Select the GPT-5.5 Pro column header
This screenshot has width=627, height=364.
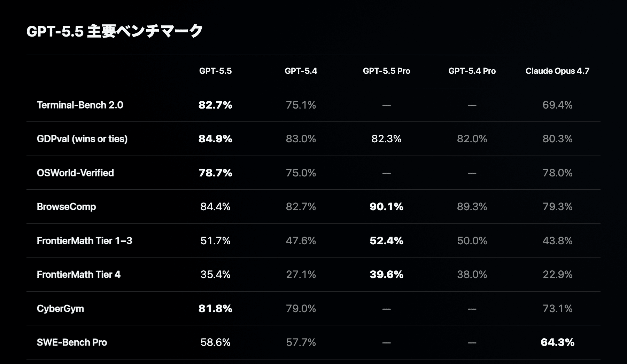(386, 71)
